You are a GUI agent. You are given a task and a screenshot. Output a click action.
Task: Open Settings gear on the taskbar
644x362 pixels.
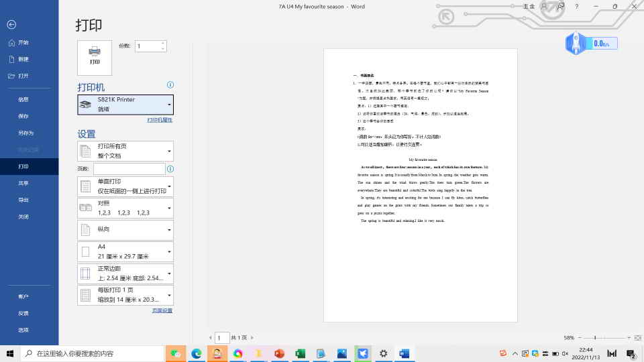(x=383, y=353)
